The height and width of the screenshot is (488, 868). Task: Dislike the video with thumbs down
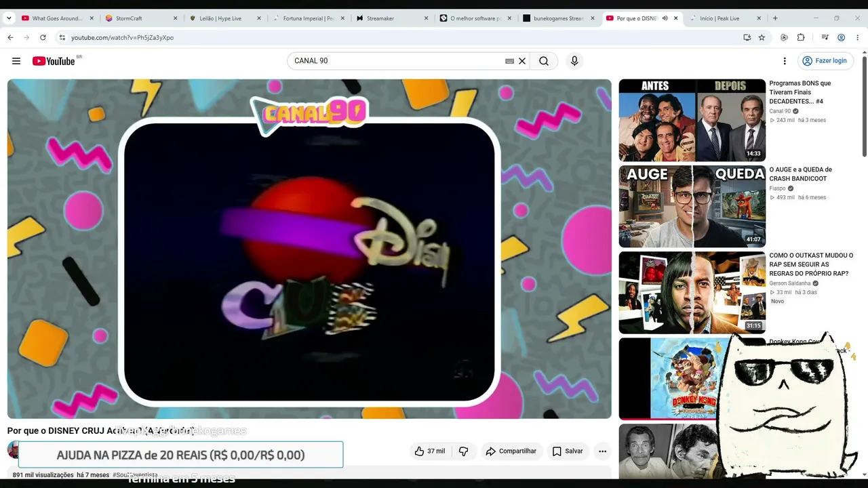(x=464, y=451)
